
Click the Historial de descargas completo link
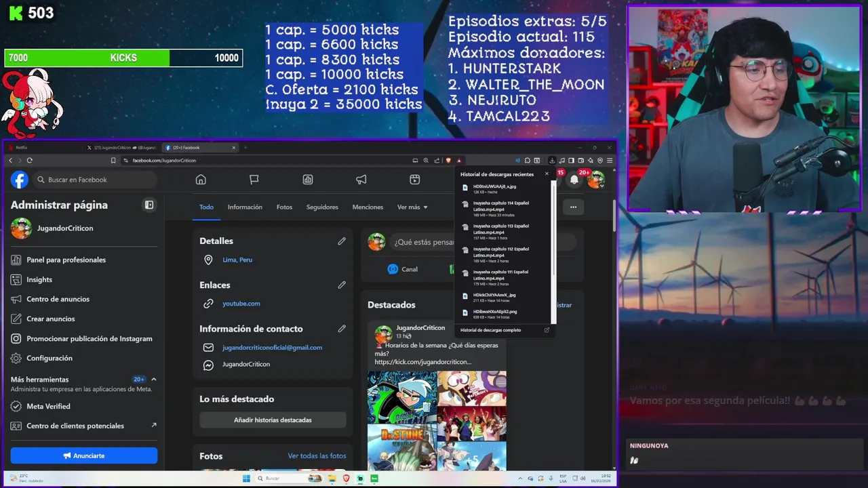click(490, 330)
